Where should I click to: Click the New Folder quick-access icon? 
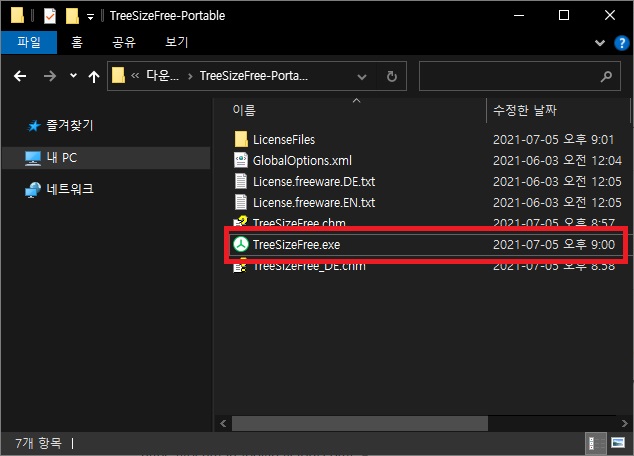tap(72, 16)
